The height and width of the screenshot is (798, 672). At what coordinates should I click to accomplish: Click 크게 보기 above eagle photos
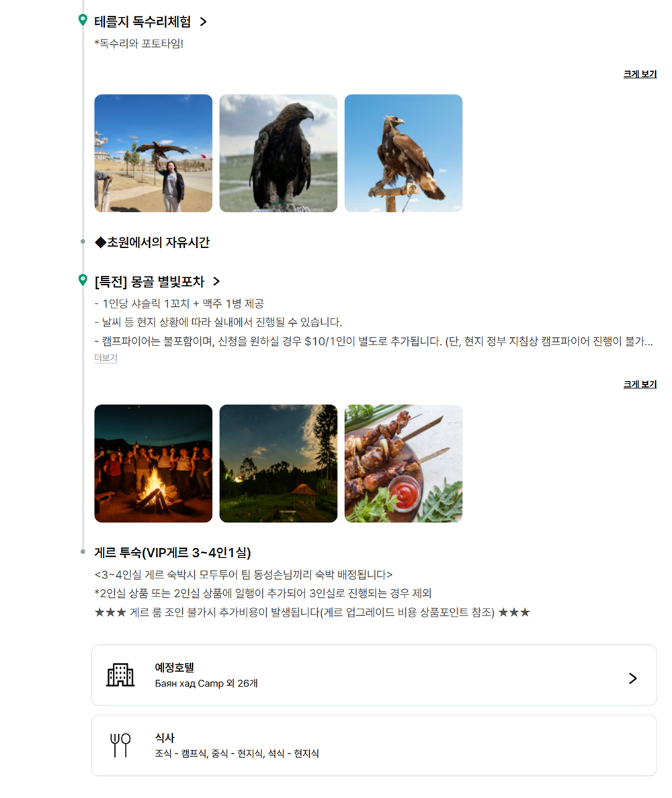tap(640, 75)
